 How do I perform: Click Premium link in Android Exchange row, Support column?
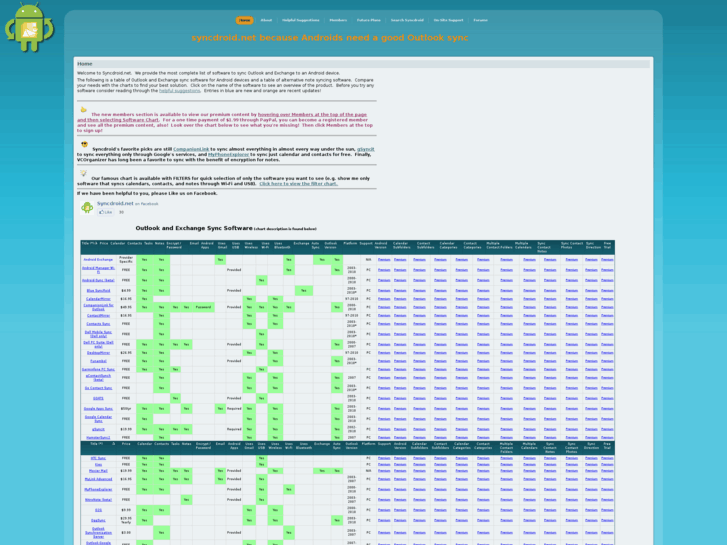tap(384, 260)
